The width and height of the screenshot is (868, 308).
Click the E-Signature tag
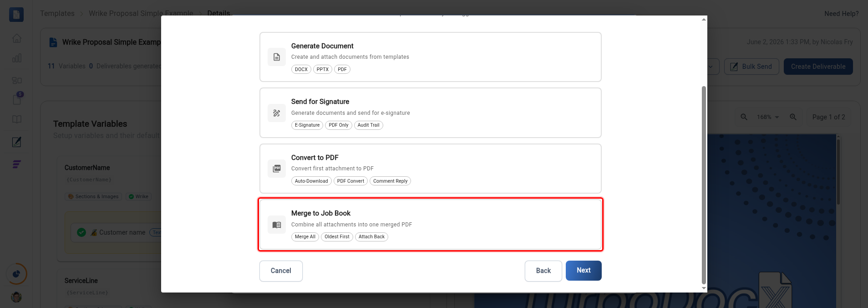pyautogui.click(x=307, y=125)
